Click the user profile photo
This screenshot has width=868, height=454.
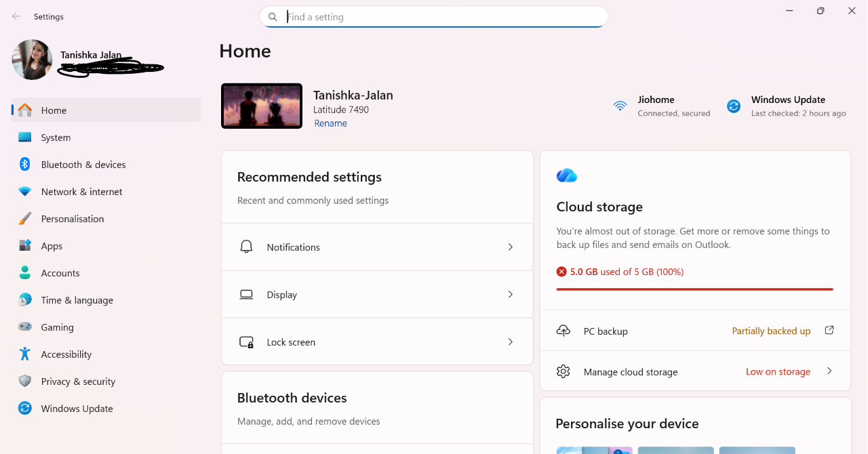[32, 60]
